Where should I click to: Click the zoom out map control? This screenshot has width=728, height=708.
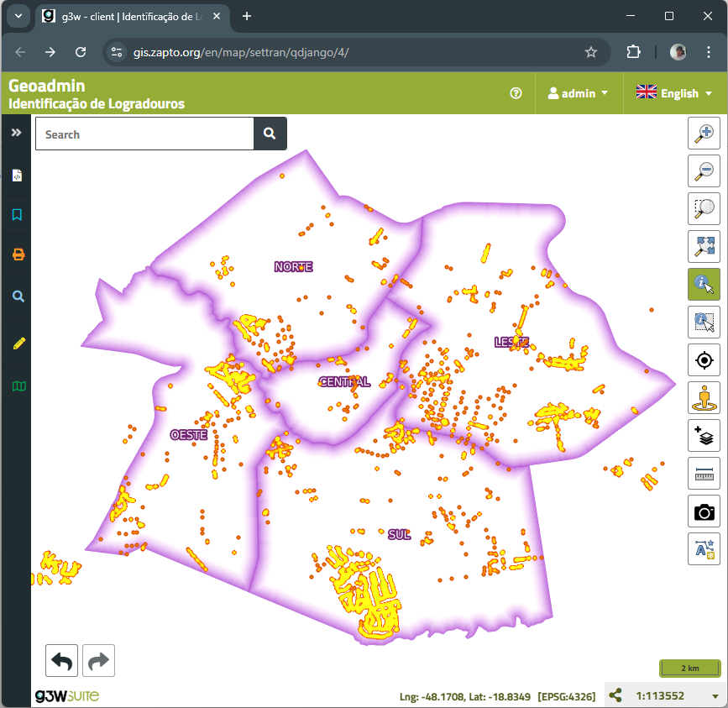click(x=704, y=170)
